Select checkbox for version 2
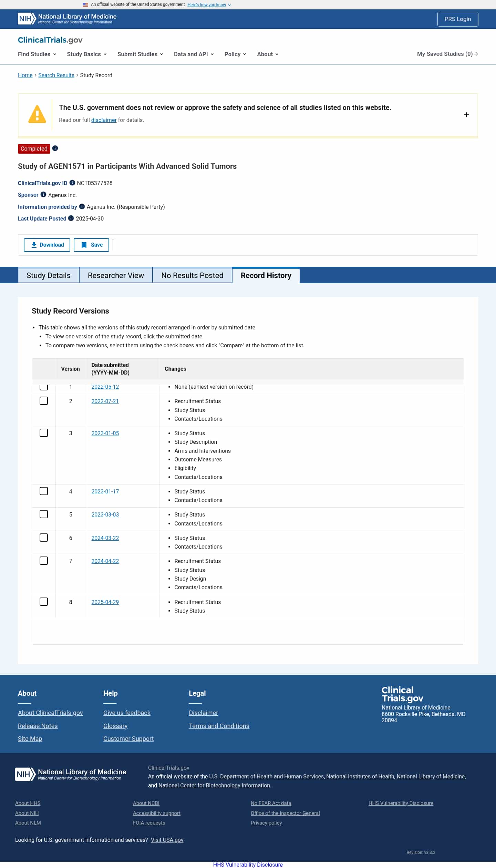Screen dimensions: 496x868 pyautogui.click(x=44, y=401)
